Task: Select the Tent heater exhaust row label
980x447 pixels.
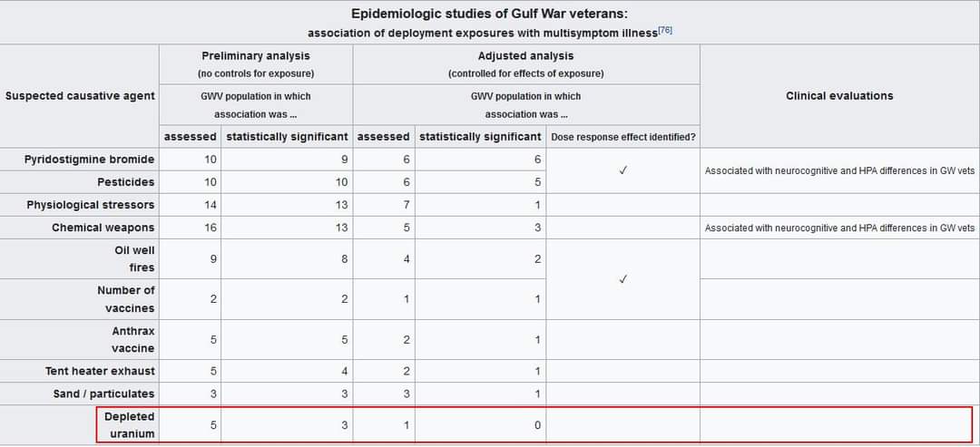Action: coord(100,372)
